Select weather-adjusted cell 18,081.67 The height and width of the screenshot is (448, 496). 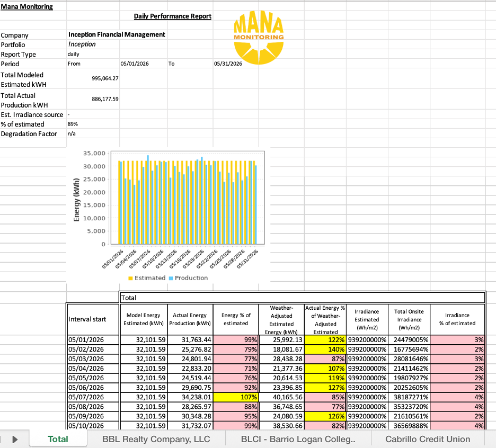pos(281,350)
